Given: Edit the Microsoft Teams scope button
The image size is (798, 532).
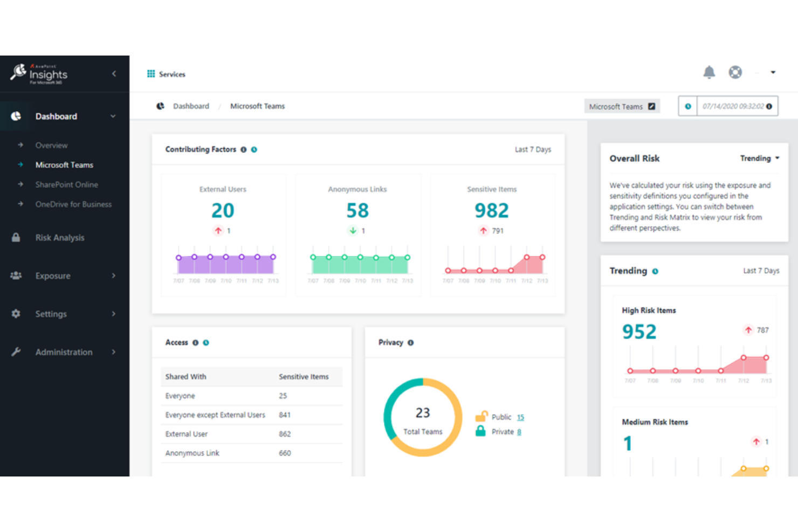Looking at the screenshot, I should 622,106.
